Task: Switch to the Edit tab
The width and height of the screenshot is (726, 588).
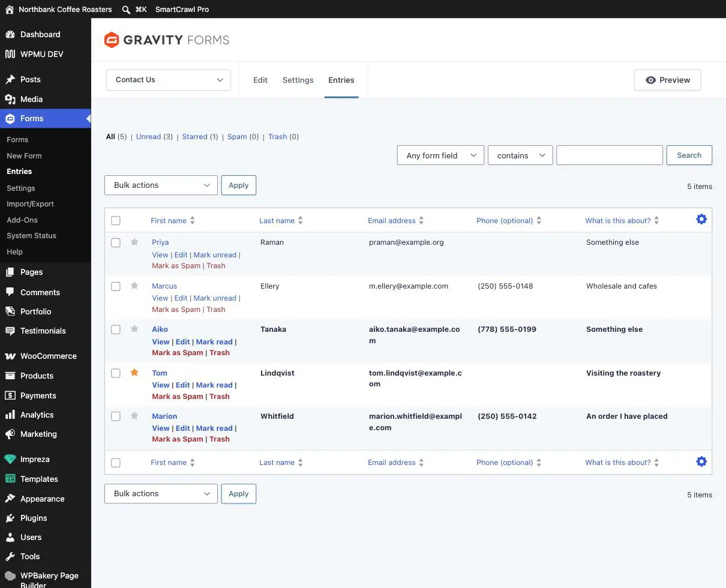Action: [260, 80]
